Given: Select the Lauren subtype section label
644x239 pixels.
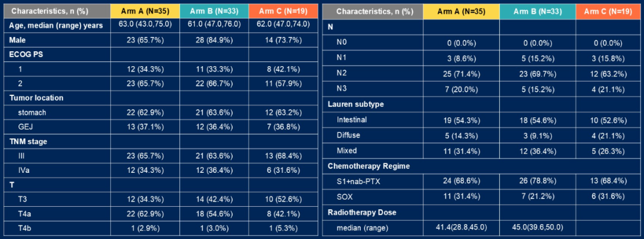Looking at the screenshot, I should (x=355, y=104).
